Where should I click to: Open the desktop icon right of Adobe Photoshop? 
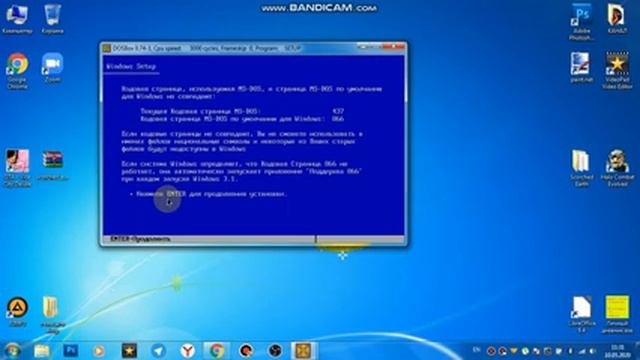pos(617,19)
